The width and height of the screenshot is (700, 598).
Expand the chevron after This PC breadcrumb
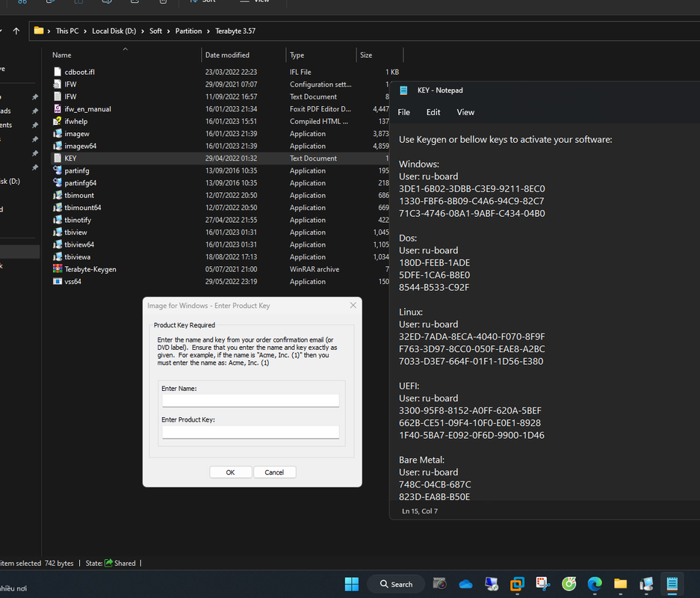(x=85, y=31)
